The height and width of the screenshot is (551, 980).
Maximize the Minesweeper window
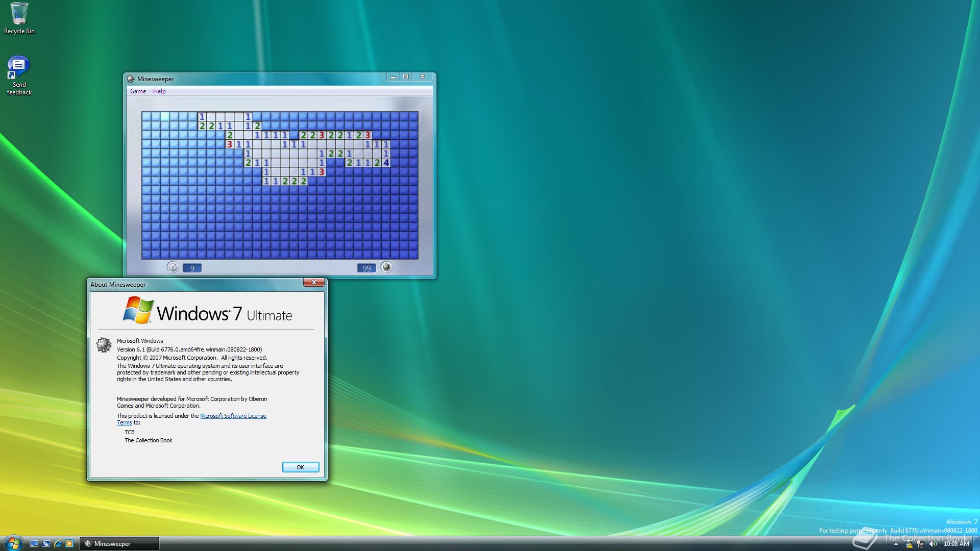click(406, 77)
